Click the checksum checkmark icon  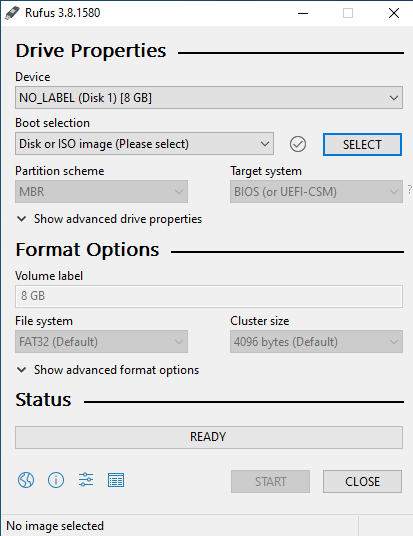pos(298,144)
